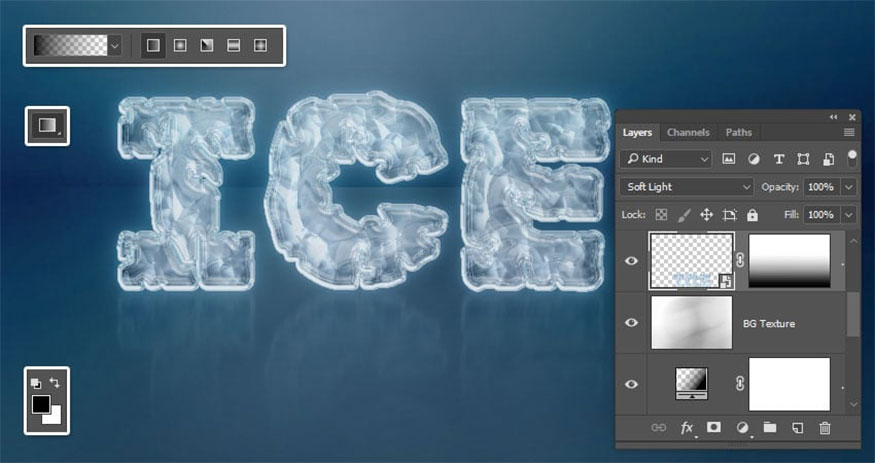Image resolution: width=875 pixels, height=463 pixels.
Task: Click the Fill 100% field
Action: pos(821,215)
